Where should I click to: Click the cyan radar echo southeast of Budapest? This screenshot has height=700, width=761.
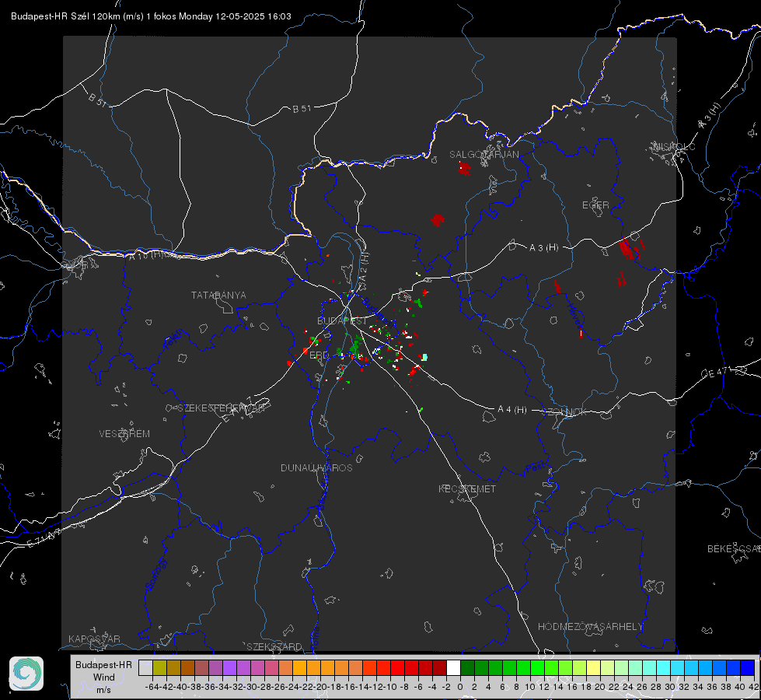(x=424, y=357)
